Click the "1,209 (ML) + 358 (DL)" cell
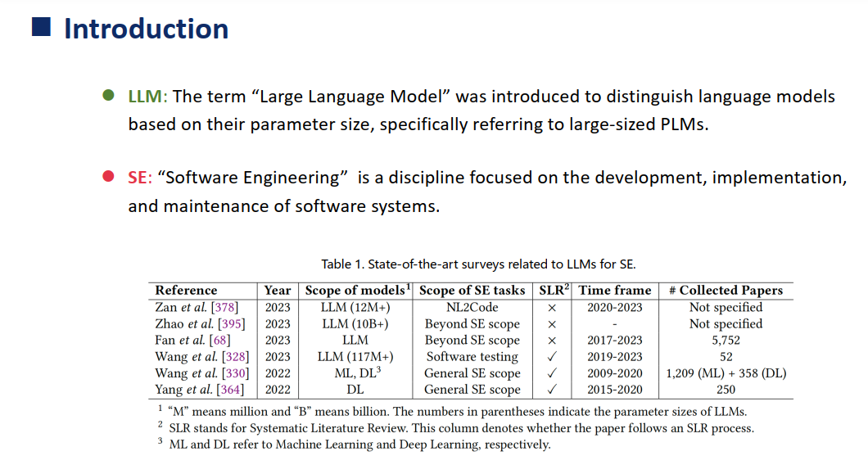 pyautogui.click(x=726, y=373)
